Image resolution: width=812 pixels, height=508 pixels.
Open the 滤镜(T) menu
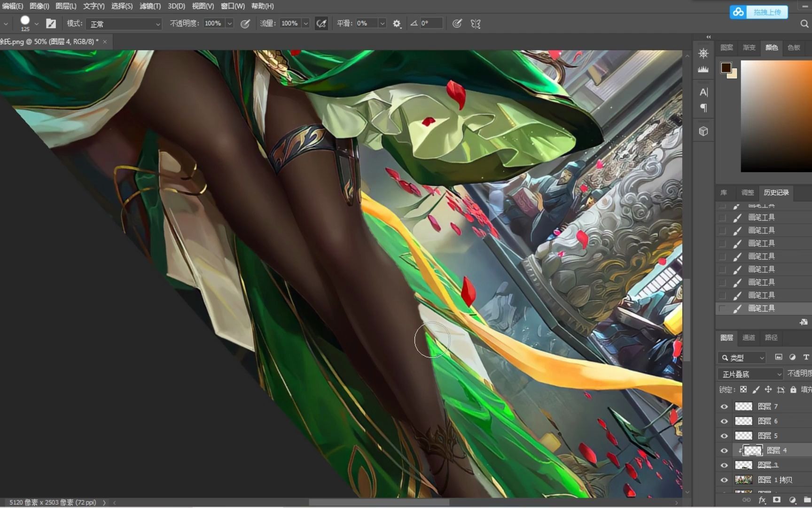coord(150,6)
